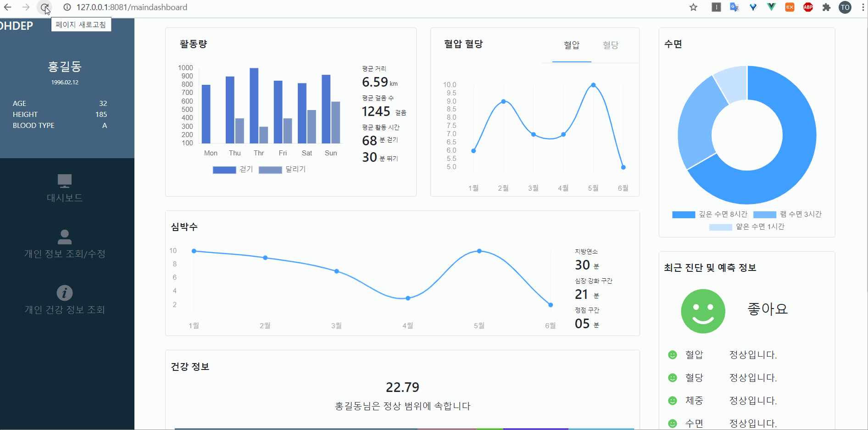Click the large green smiley face
This screenshot has height=430, width=868.
[703, 311]
